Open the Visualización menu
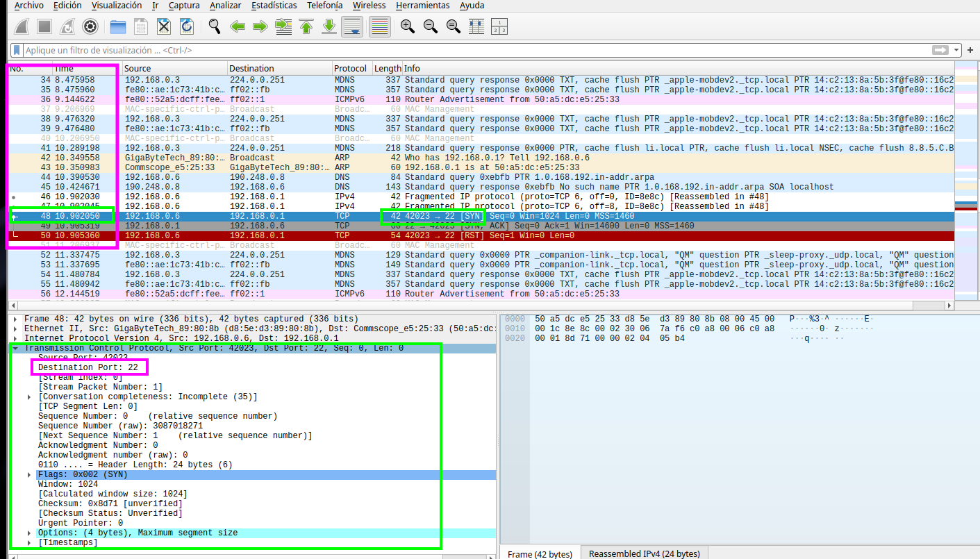 click(117, 6)
